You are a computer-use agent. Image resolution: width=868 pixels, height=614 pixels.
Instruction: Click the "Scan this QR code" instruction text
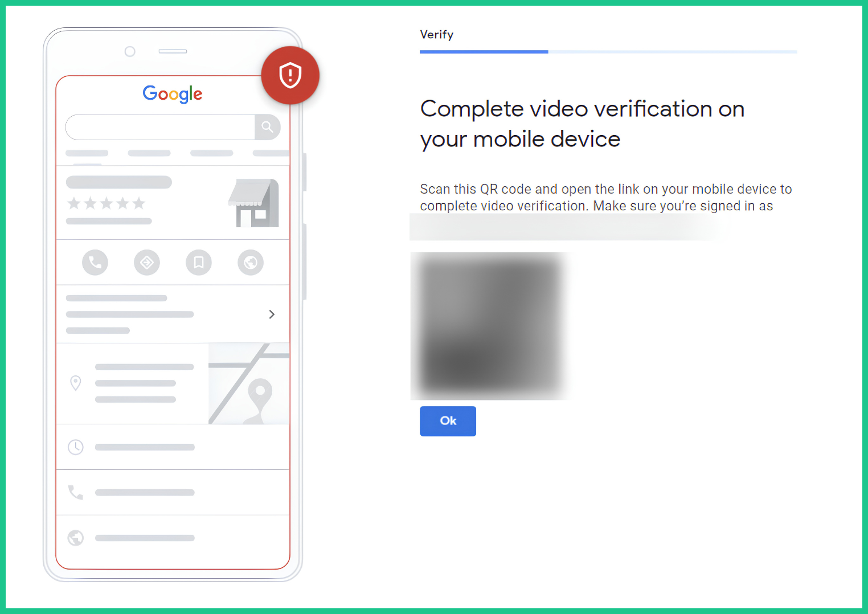coord(606,197)
